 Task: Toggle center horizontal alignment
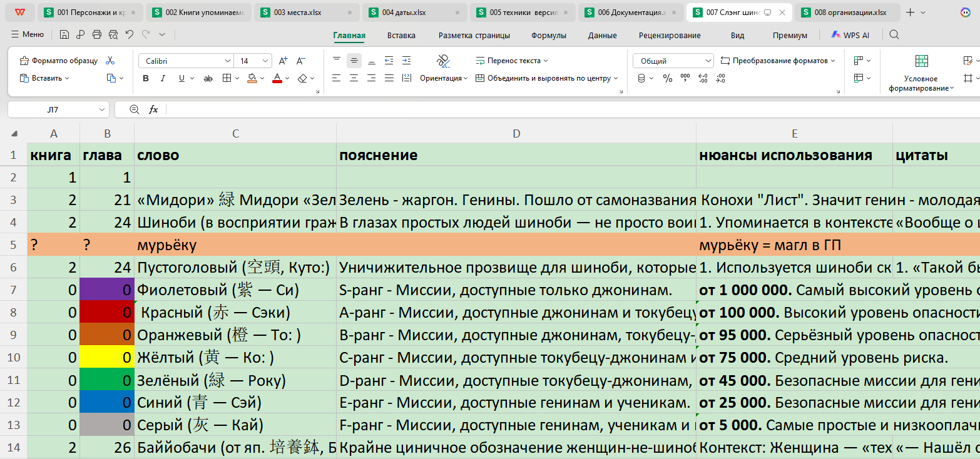(354, 78)
